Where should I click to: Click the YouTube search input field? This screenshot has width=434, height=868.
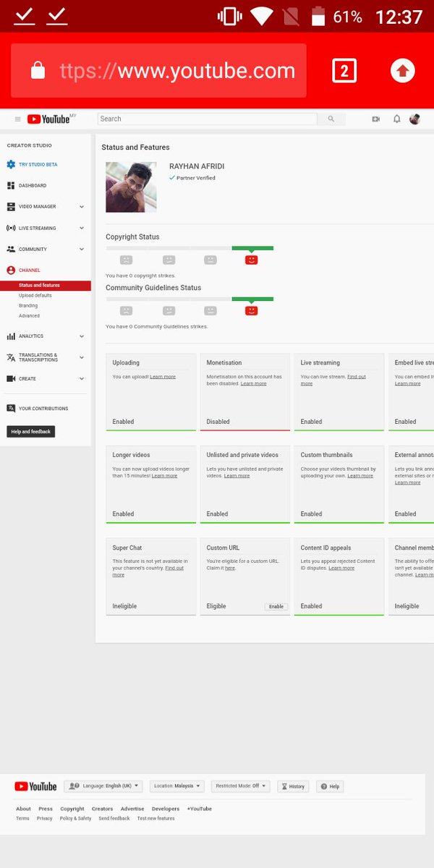pos(208,119)
